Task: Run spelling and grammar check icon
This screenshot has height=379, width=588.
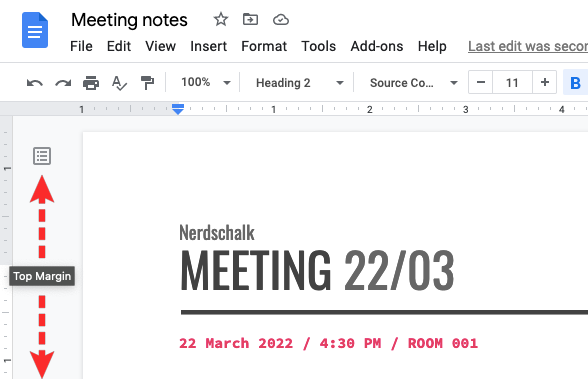Action: pyautogui.click(x=119, y=83)
